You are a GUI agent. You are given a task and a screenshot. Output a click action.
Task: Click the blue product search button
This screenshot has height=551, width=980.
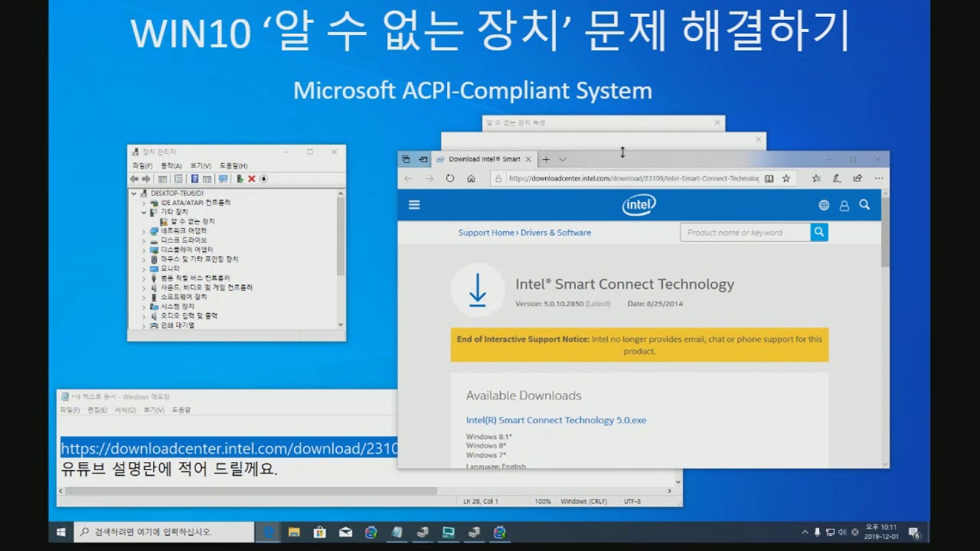(x=819, y=232)
